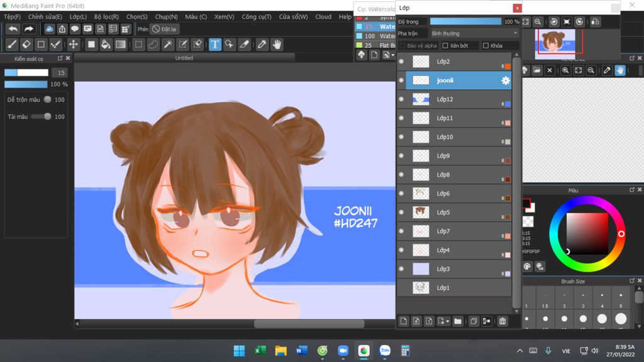Hide the Lớp6 layer

[x=401, y=194]
